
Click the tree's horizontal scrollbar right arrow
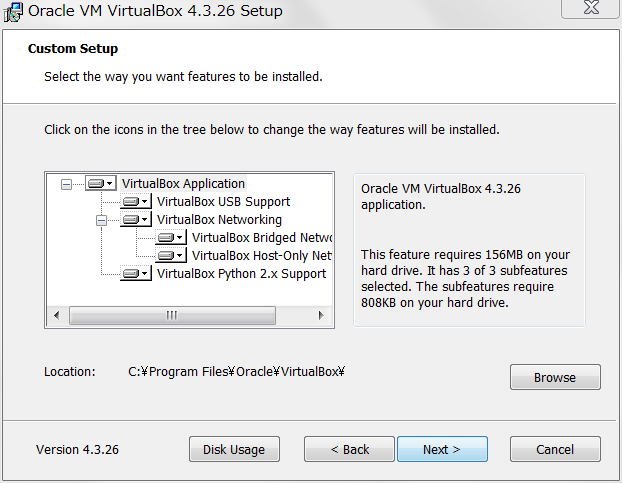click(x=321, y=315)
